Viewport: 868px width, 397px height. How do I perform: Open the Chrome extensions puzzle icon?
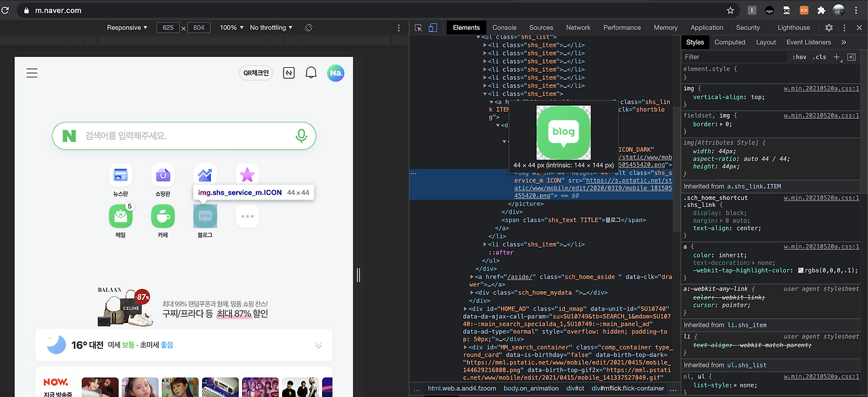[821, 10]
